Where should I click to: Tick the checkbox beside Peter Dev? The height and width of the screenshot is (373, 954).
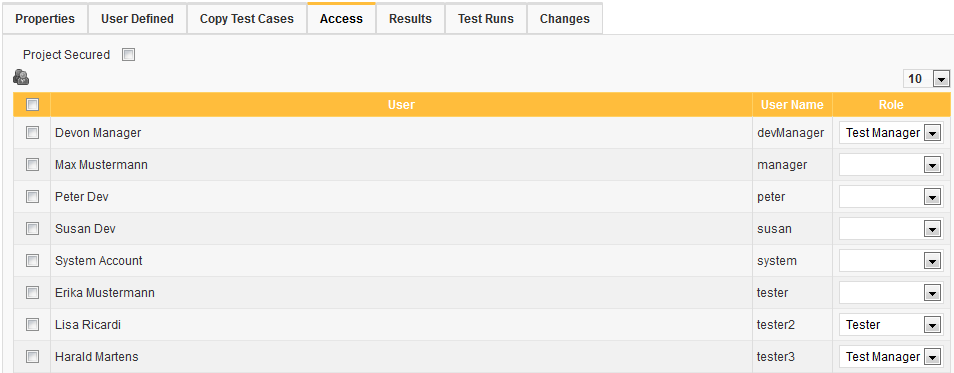pyautogui.click(x=32, y=197)
